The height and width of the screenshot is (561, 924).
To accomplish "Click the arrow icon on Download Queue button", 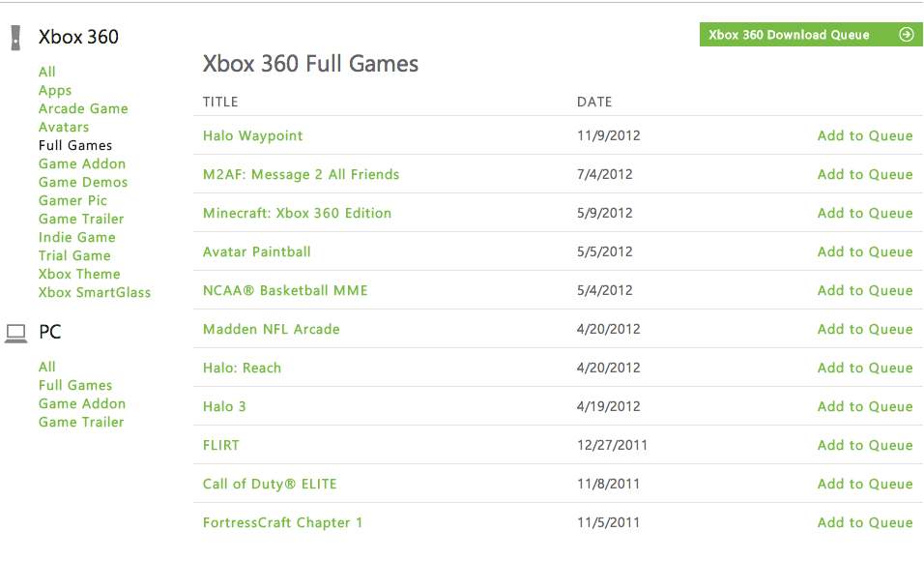I will tap(906, 35).
